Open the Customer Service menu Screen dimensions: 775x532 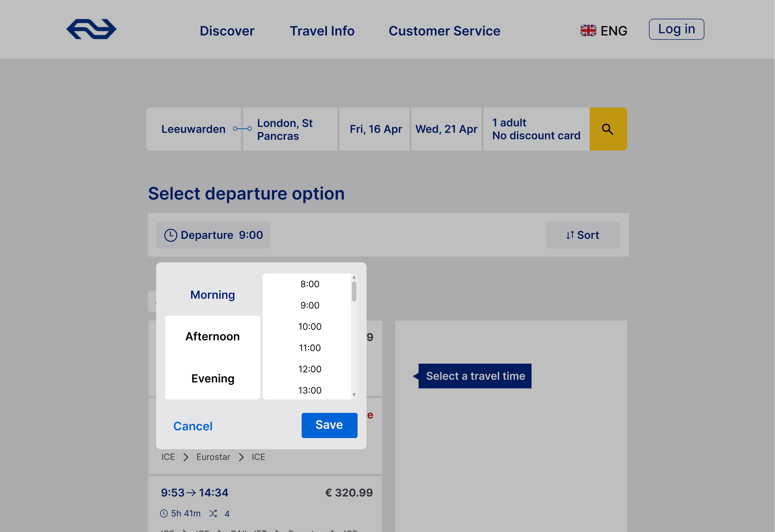444,31
